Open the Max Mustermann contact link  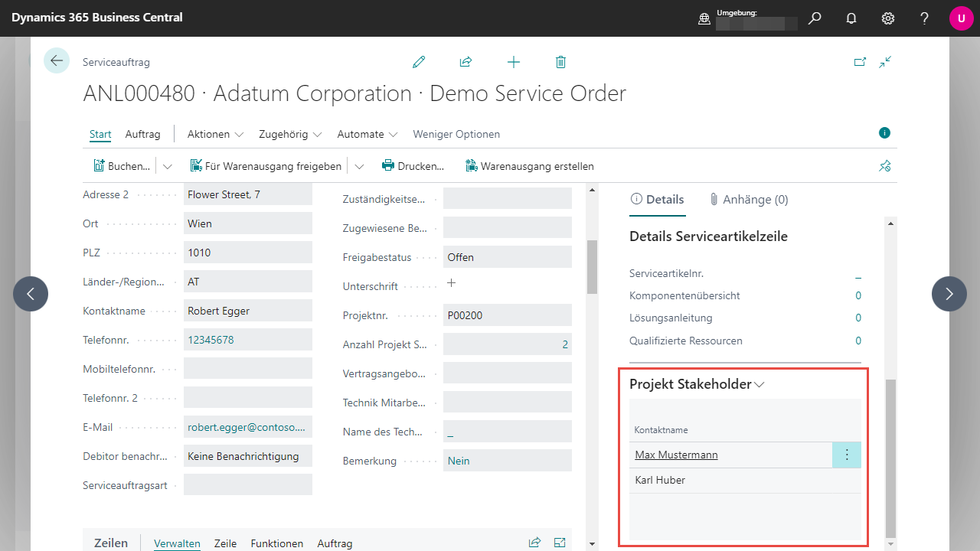tap(676, 455)
